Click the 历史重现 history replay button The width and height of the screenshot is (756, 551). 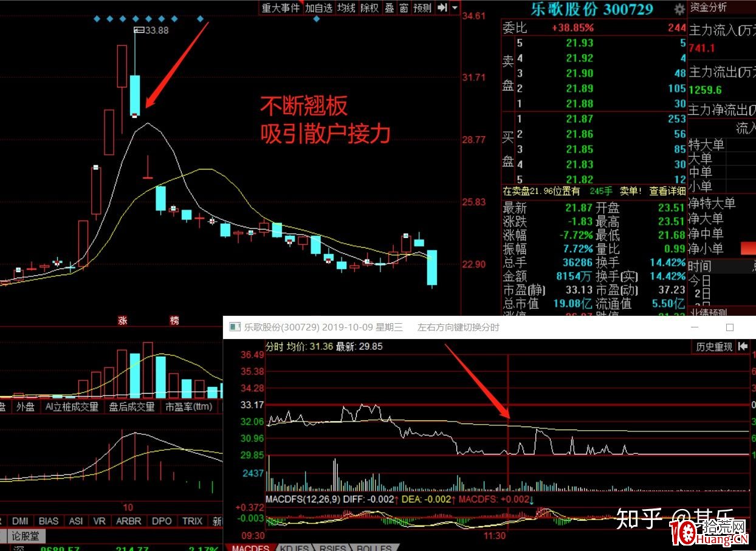click(x=713, y=347)
